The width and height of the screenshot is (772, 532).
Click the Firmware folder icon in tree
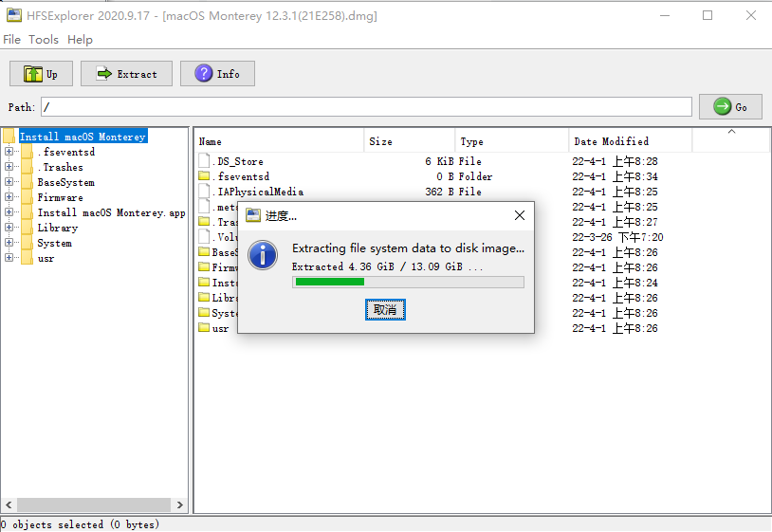click(x=28, y=197)
